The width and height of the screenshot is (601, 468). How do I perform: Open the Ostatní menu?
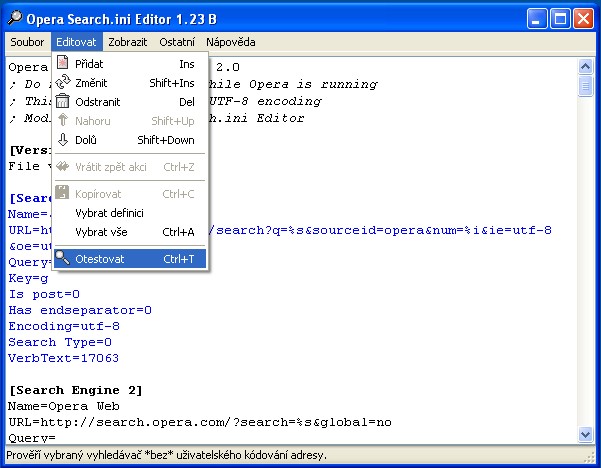(176, 42)
